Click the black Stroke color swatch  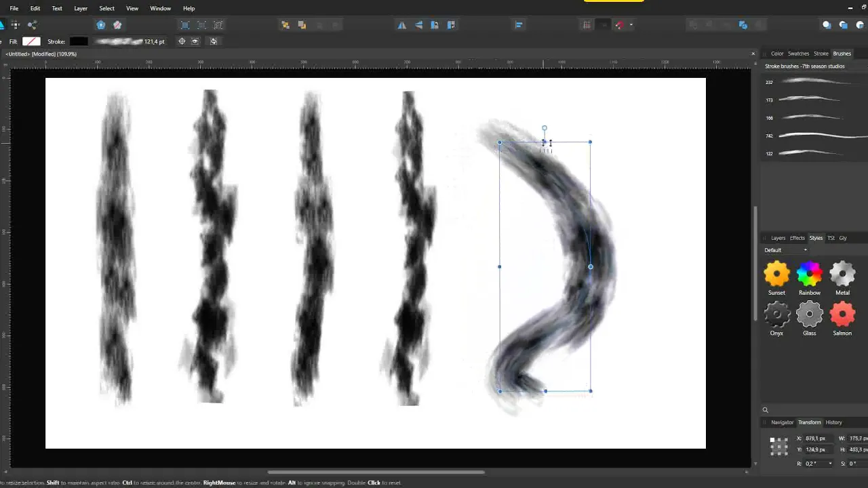click(x=79, y=41)
